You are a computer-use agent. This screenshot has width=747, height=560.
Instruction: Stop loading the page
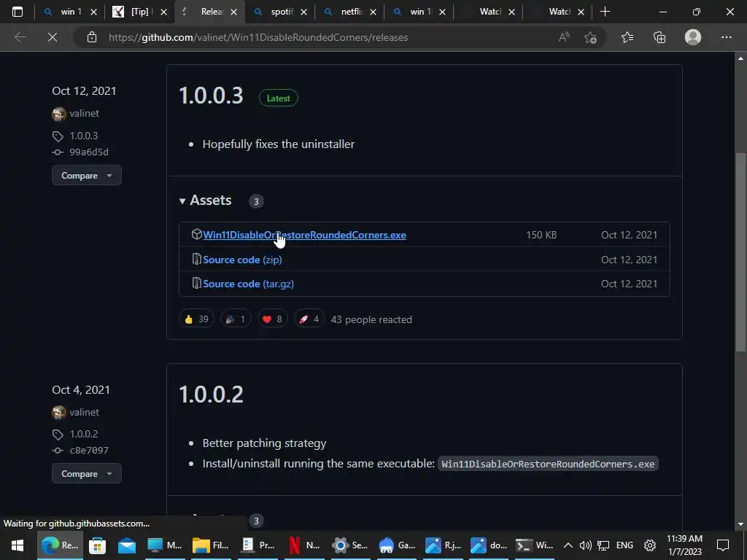tap(53, 37)
